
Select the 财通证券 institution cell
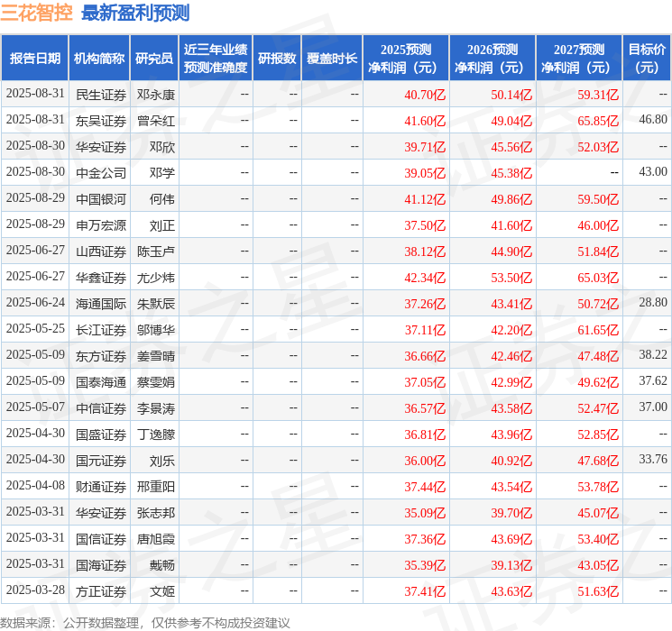pyautogui.click(x=101, y=487)
